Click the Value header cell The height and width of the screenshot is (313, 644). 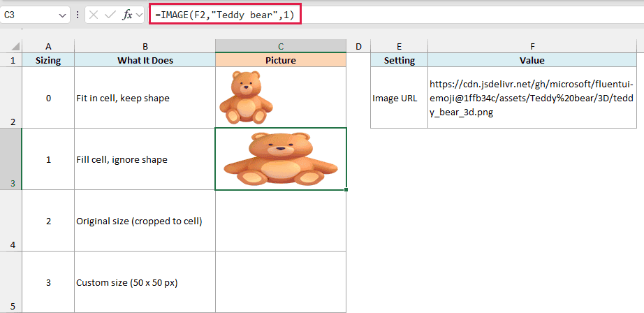(x=532, y=60)
